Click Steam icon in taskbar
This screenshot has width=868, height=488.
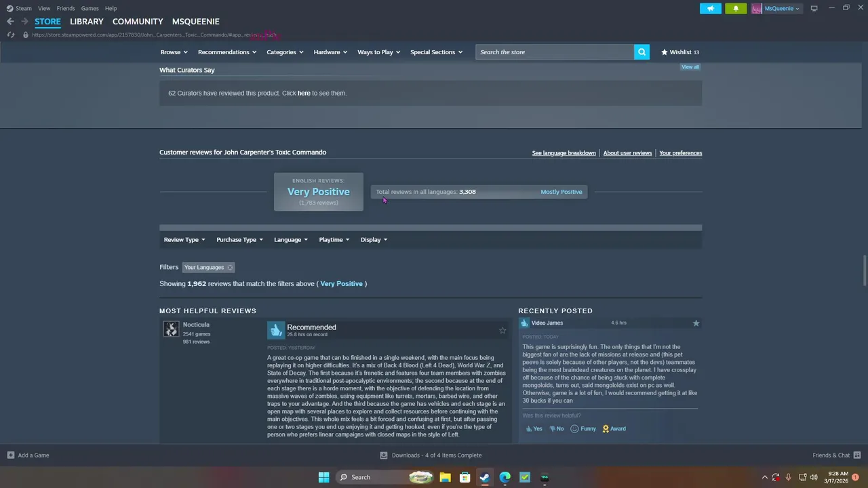[485, 477]
